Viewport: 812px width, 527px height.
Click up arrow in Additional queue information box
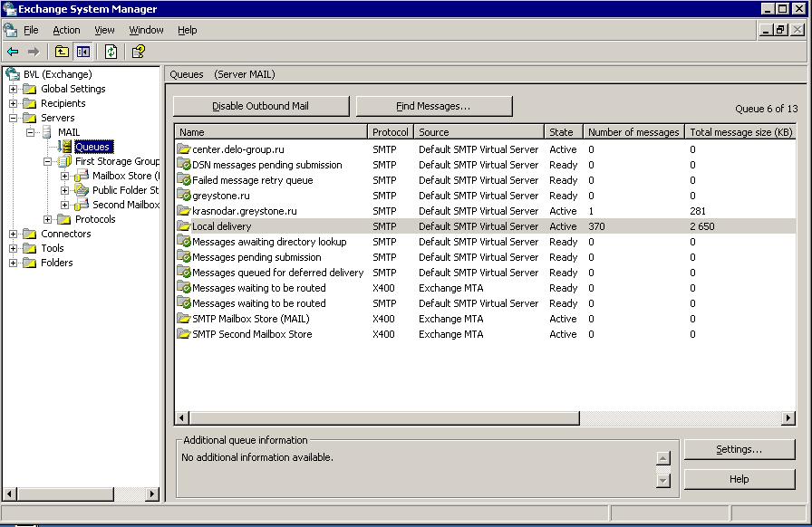click(x=663, y=458)
